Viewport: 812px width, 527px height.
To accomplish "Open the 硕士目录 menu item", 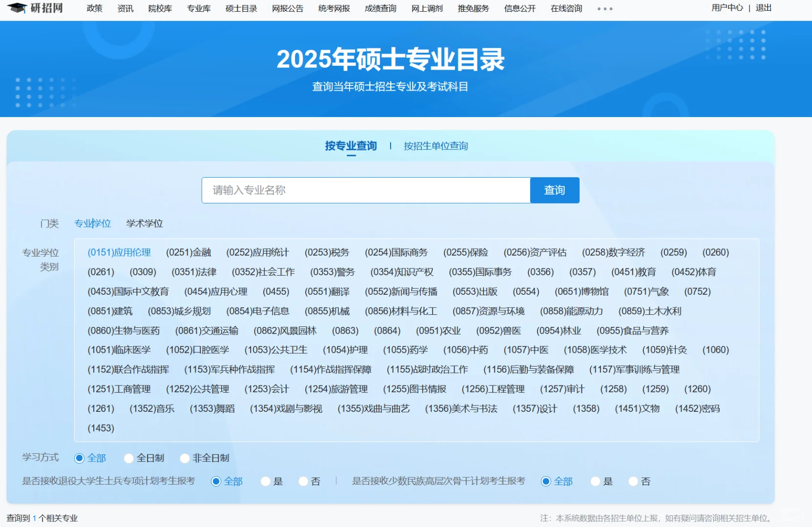I will (241, 8).
